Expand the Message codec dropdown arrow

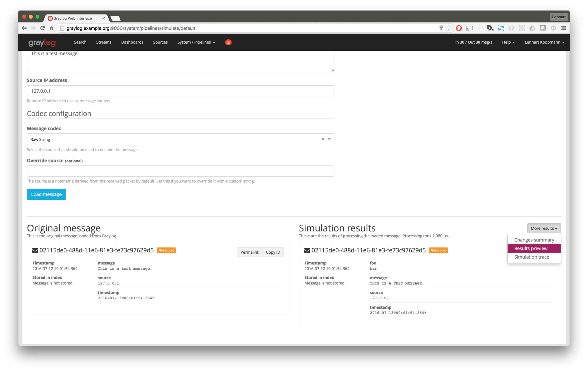click(329, 139)
